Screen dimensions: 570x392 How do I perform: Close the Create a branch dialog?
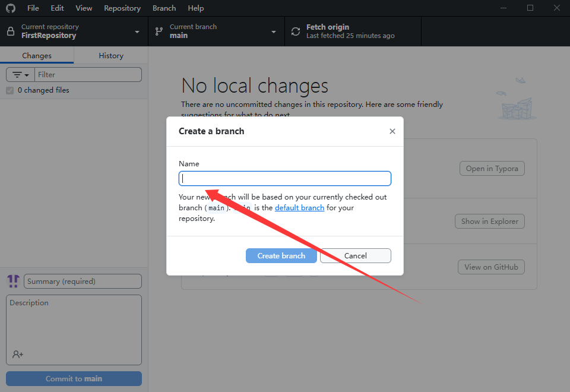pyautogui.click(x=392, y=131)
